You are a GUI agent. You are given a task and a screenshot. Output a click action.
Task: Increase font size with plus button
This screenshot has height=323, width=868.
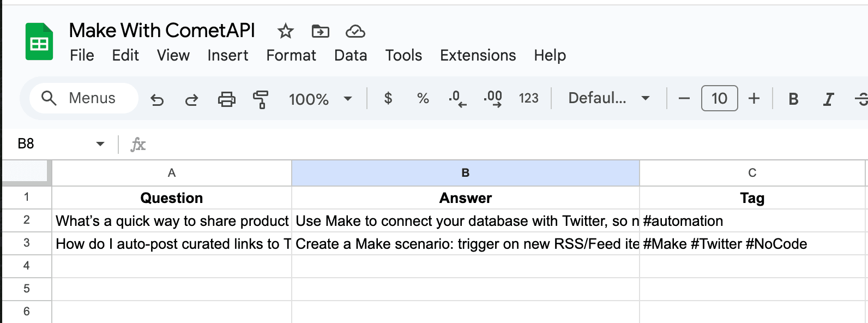[754, 98]
